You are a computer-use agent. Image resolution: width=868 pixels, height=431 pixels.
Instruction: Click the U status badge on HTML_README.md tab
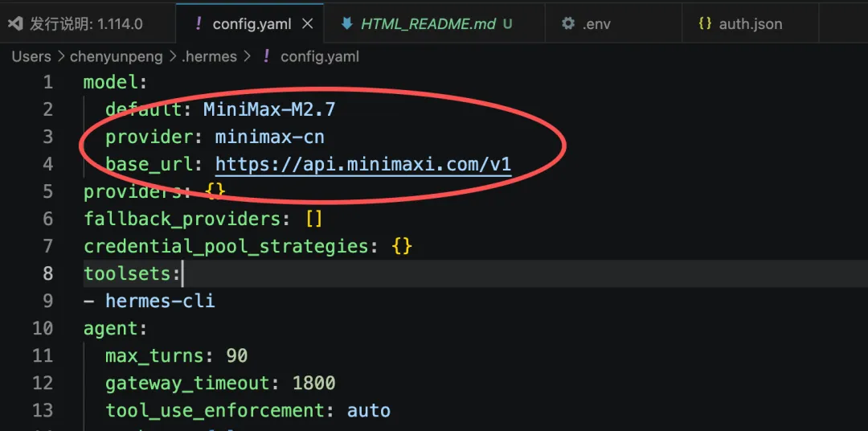click(x=508, y=24)
